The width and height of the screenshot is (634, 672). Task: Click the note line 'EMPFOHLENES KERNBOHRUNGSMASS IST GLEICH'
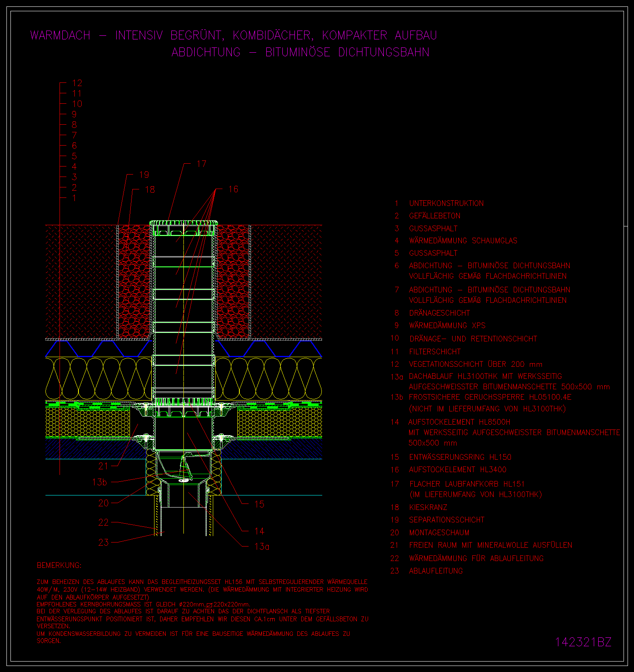pyautogui.click(x=106, y=604)
